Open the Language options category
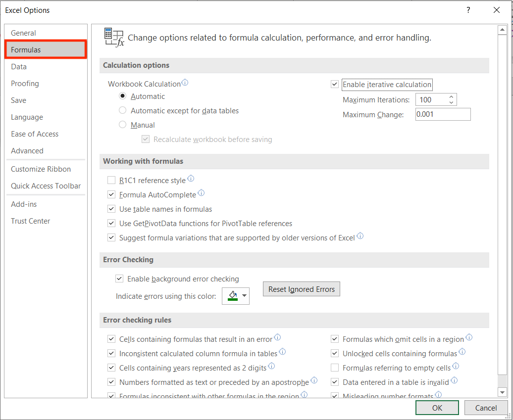 tap(46, 117)
